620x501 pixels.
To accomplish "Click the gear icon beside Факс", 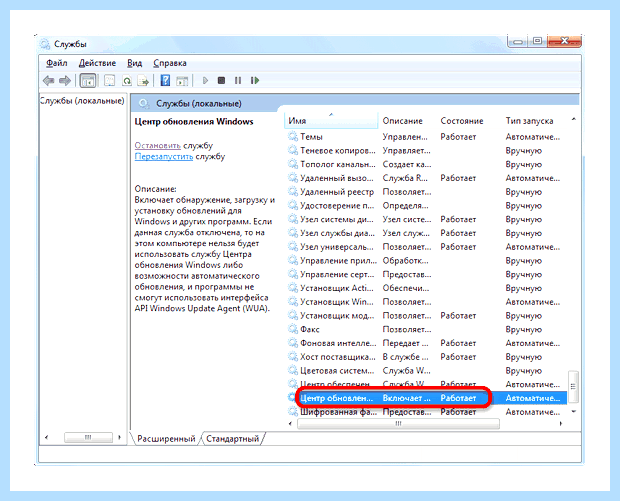I will coord(293,329).
